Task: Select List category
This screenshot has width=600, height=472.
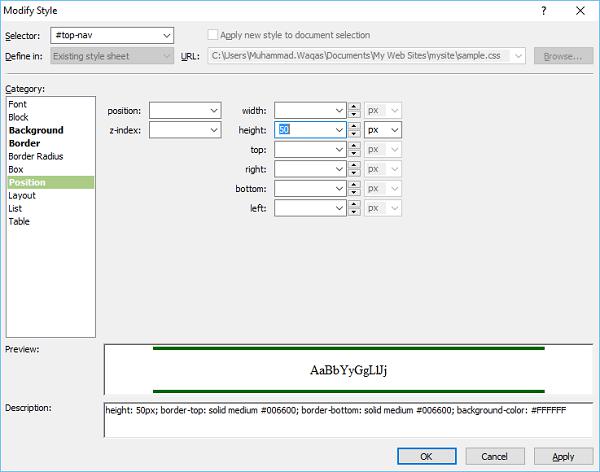Action: (15, 208)
